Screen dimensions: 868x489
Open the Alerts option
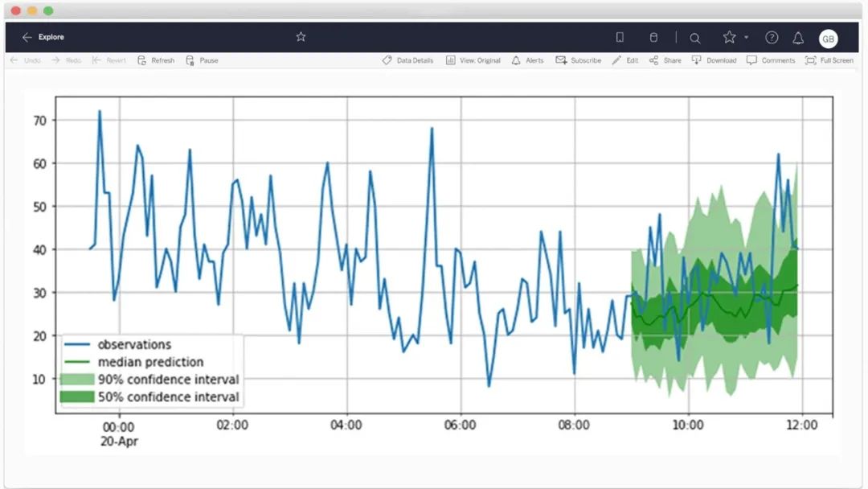pos(527,60)
